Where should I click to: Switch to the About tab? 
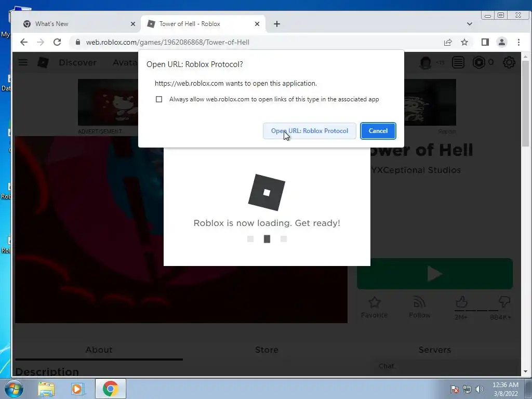click(99, 350)
